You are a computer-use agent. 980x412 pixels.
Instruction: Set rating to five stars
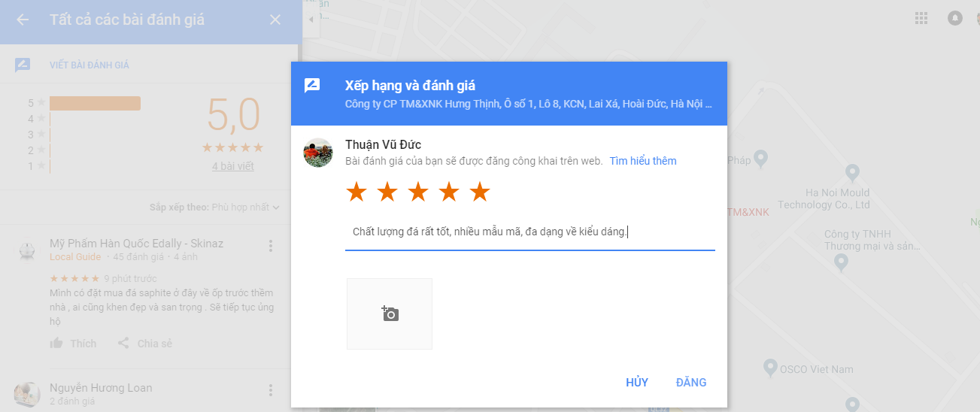click(480, 192)
